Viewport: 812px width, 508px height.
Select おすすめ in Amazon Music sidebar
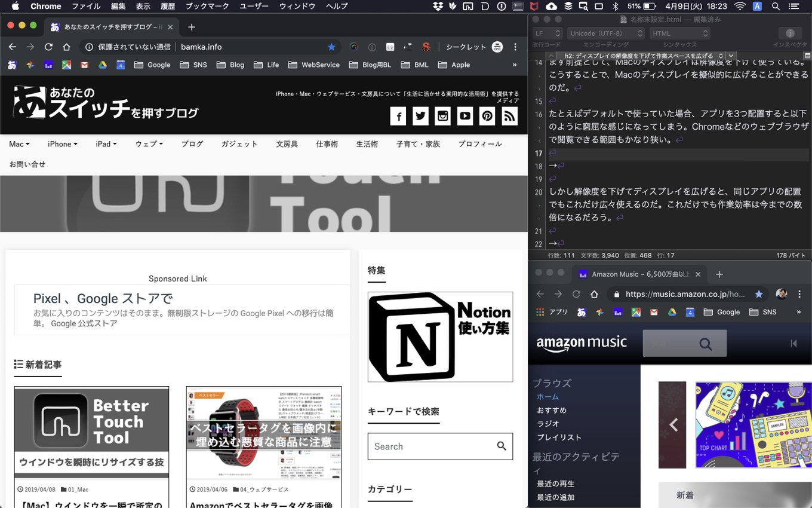[x=552, y=410]
